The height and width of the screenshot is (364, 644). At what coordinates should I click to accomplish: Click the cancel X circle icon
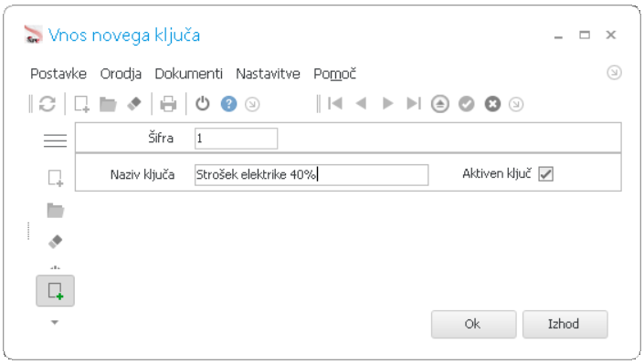click(x=492, y=104)
